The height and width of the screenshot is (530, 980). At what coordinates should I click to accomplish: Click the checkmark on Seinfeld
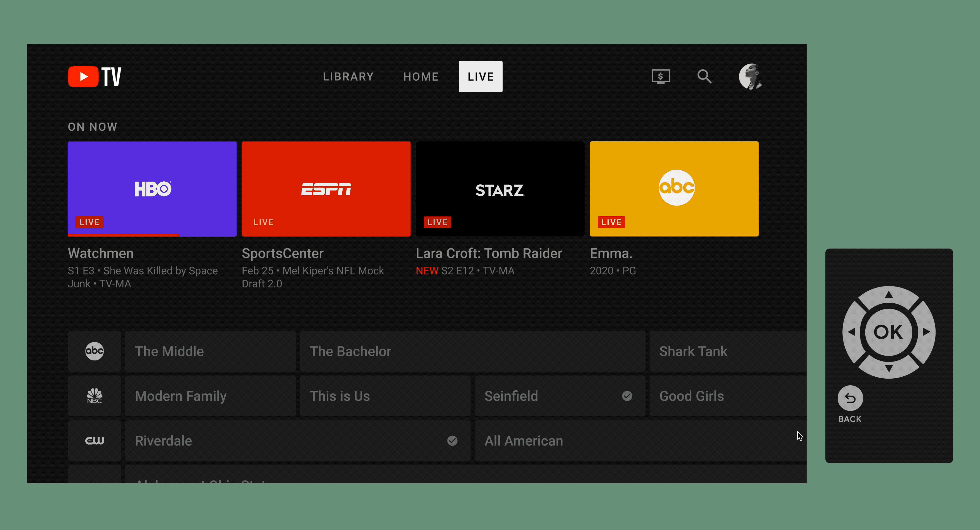click(x=627, y=396)
